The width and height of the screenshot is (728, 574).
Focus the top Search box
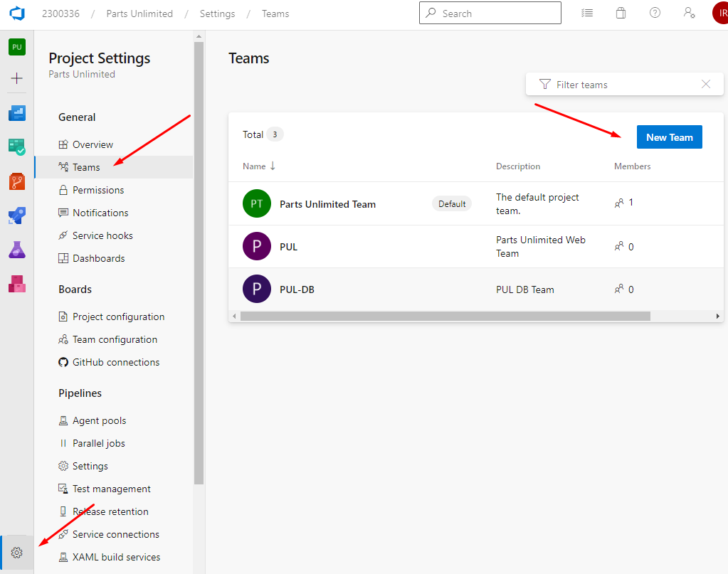click(x=490, y=13)
